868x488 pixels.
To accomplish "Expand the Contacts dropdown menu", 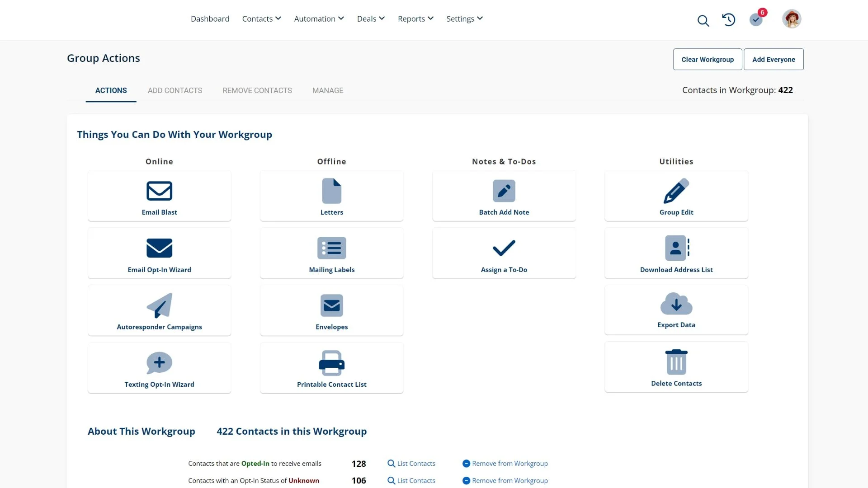I will [x=261, y=19].
